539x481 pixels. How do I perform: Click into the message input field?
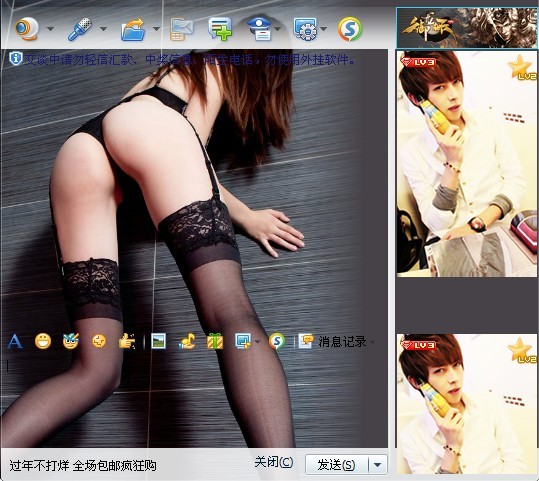(x=194, y=401)
